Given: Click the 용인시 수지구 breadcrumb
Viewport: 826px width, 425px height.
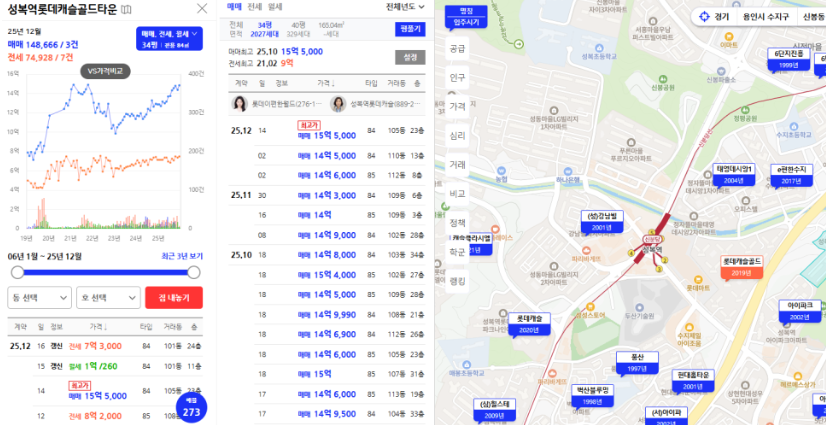Looking at the screenshot, I should (766, 16).
